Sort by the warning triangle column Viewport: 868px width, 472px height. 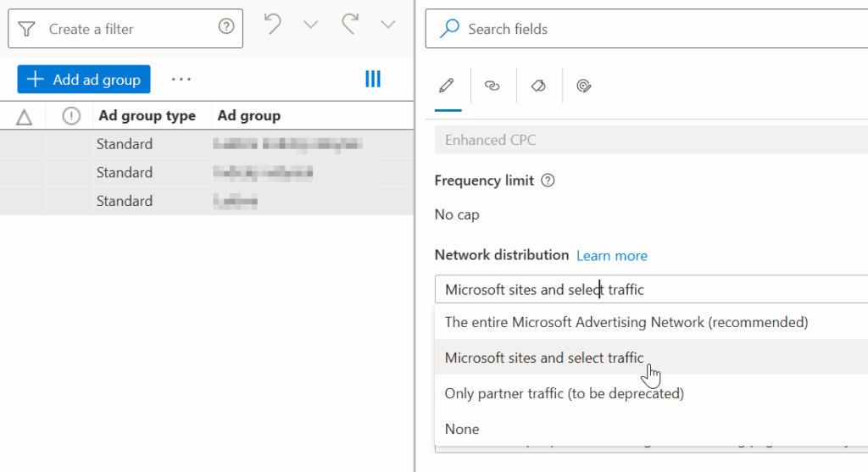(x=24, y=116)
